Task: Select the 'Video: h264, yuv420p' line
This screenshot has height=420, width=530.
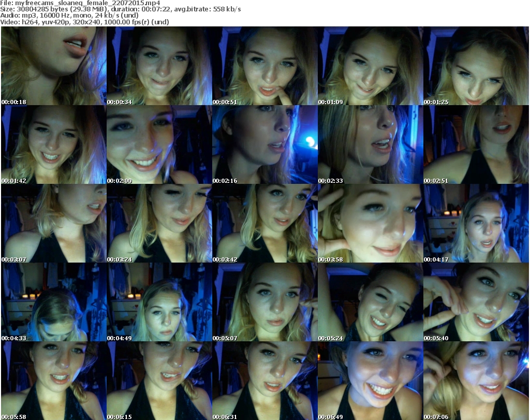Action: tap(84, 22)
